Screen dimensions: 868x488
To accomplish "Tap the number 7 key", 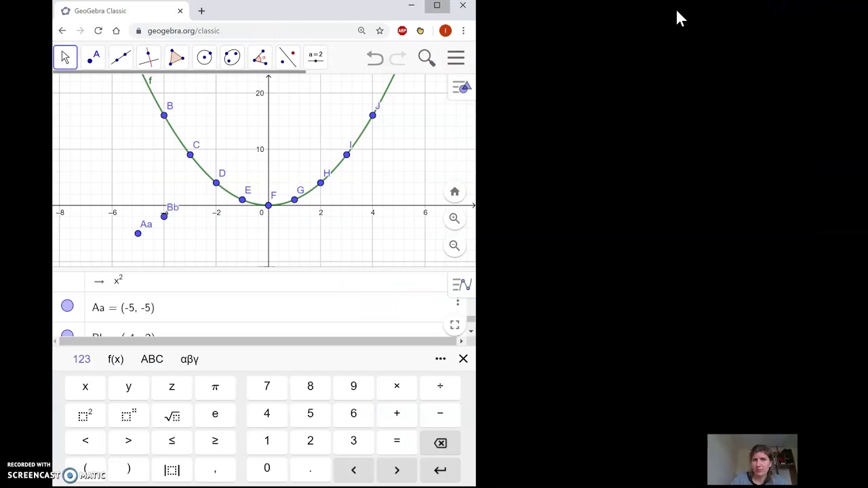I will tap(267, 386).
